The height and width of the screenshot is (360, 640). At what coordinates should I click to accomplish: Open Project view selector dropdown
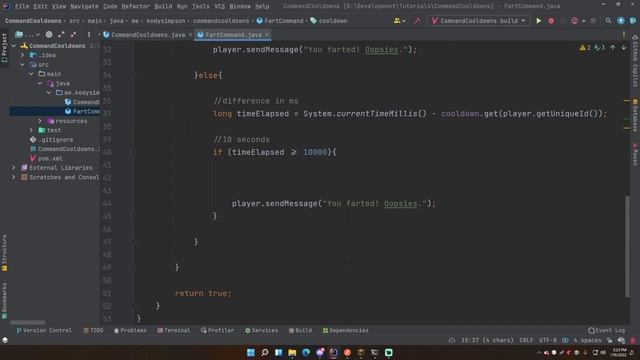27,35
